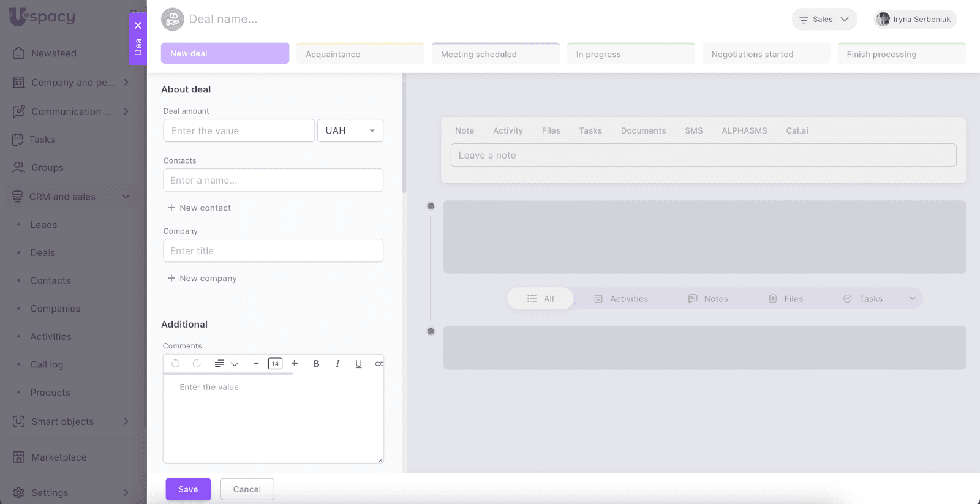This screenshot has height=504, width=980.
Task: Select the Acquaintance stage
Action: click(x=360, y=54)
